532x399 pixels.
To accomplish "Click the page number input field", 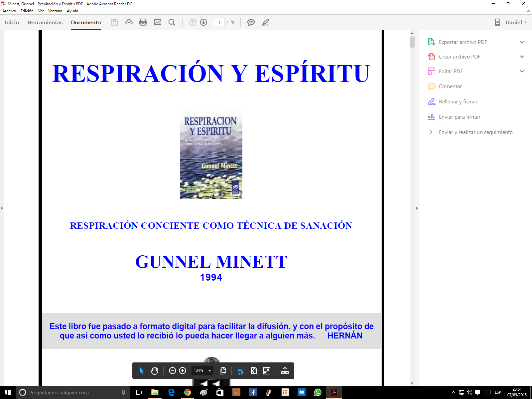I will click(219, 22).
